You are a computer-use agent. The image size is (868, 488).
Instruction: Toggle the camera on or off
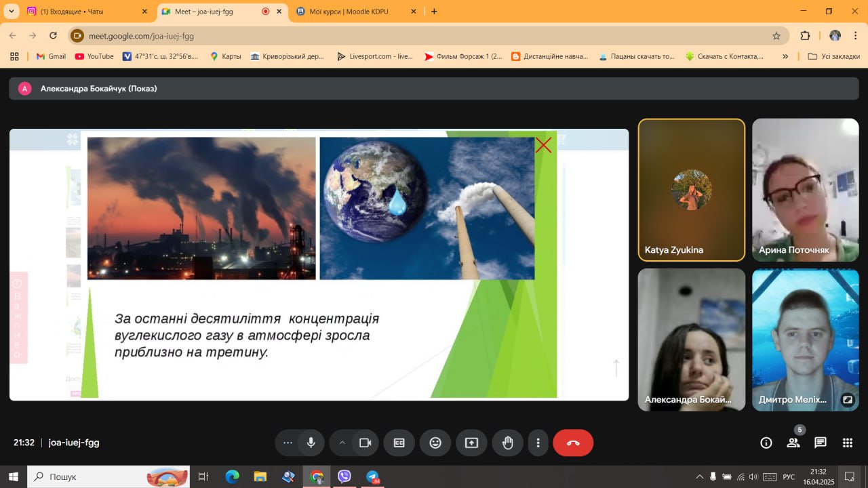[365, 443]
